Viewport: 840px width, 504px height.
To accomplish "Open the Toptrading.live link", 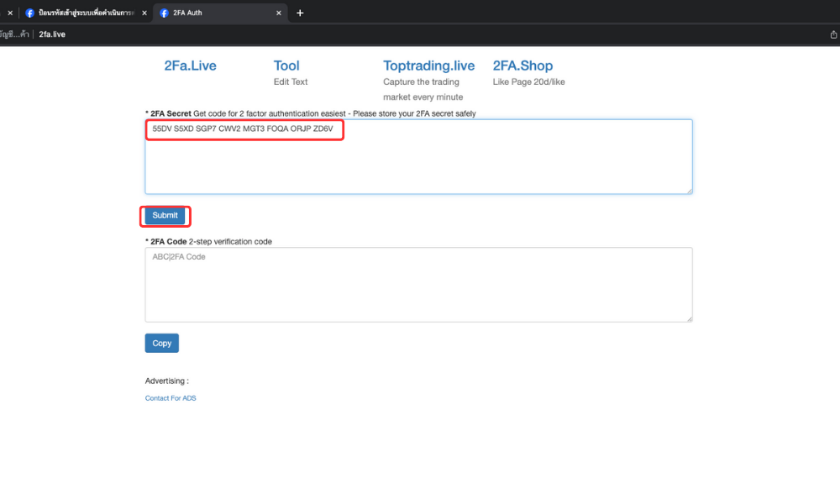I will tap(428, 66).
